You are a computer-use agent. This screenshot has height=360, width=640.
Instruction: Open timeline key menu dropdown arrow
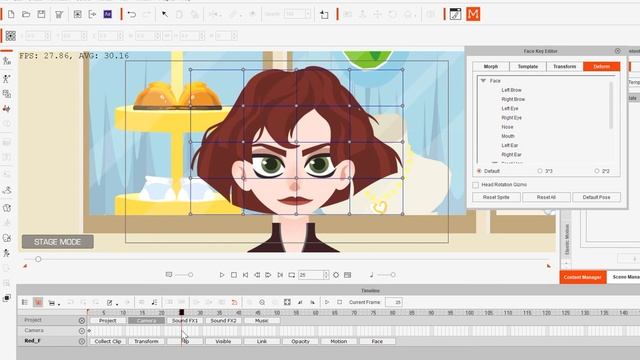coord(59,304)
